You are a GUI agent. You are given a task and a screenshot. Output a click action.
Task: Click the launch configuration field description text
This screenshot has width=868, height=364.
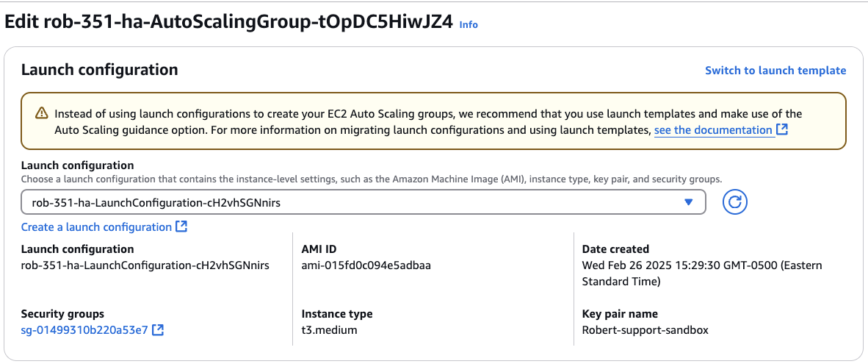pos(371,179)
